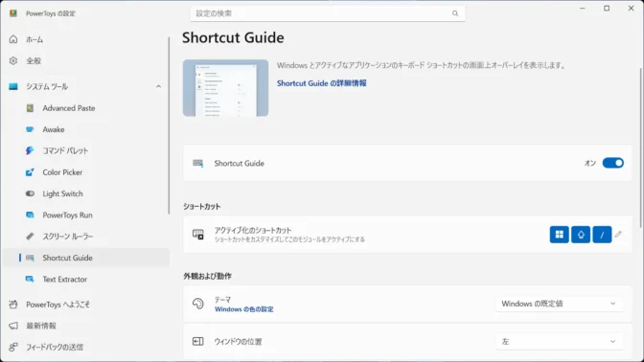644x362 pixels.
Task: Select Advanced Paste in sidebar
Action: (85, 108)
